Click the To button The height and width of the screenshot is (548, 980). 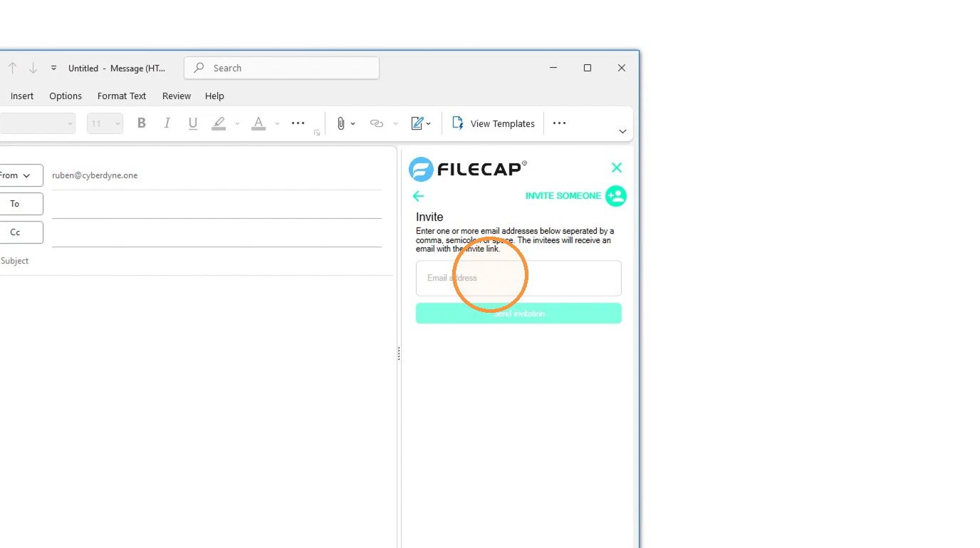click(x=20, y=204)
